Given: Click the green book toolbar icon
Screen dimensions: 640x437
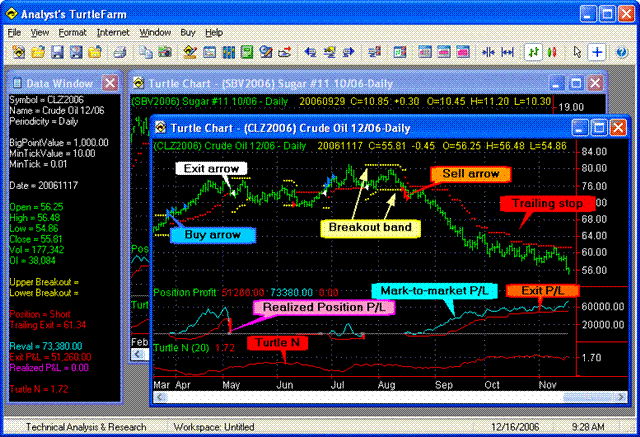Looking at the screenshot, I should point(247,52).
